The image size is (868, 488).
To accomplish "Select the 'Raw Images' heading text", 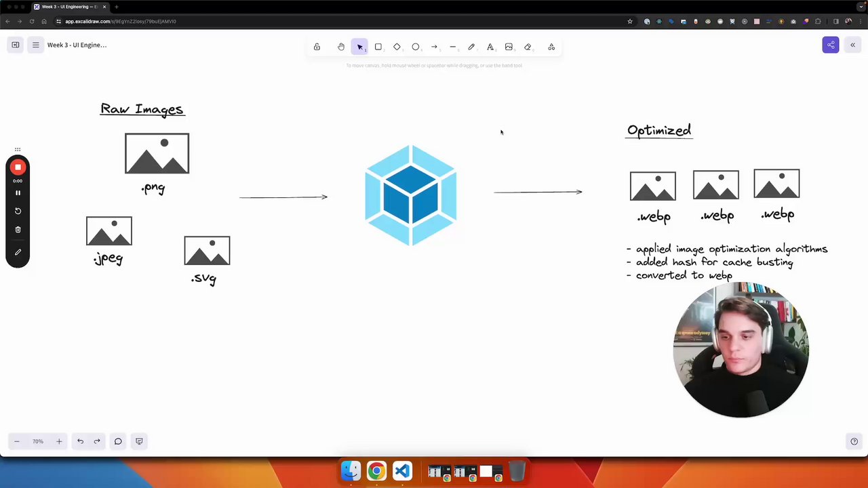I will coord(142,109).
